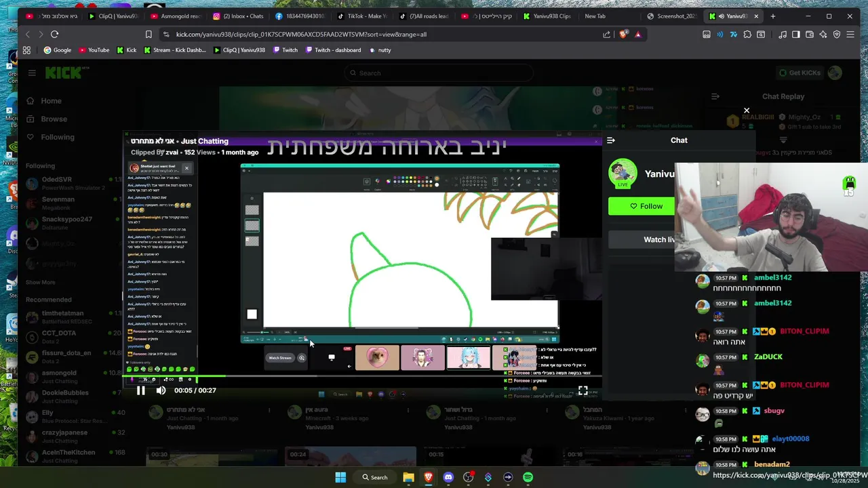
Task: Open the nutty bookmark
Action: point(379,50)
